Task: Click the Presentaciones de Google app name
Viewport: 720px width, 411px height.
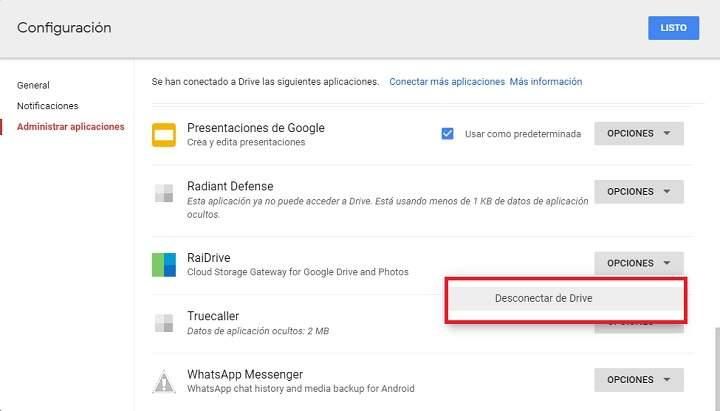Action: [x=255, y=128]
